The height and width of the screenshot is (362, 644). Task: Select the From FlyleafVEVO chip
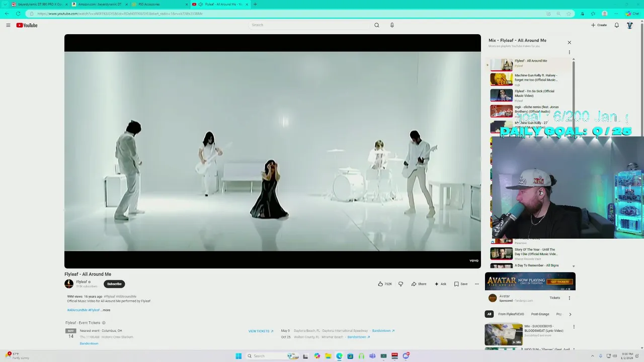(511, 314)
